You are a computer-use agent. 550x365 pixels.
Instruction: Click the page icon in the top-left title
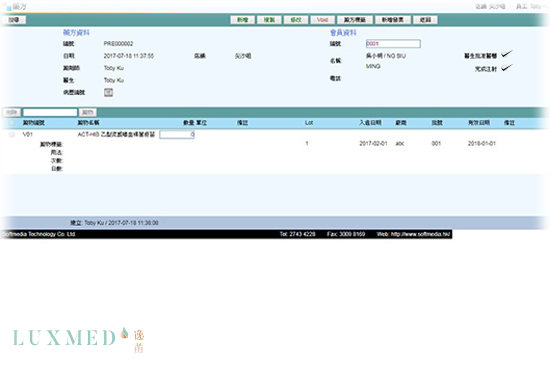coord(8,7)
